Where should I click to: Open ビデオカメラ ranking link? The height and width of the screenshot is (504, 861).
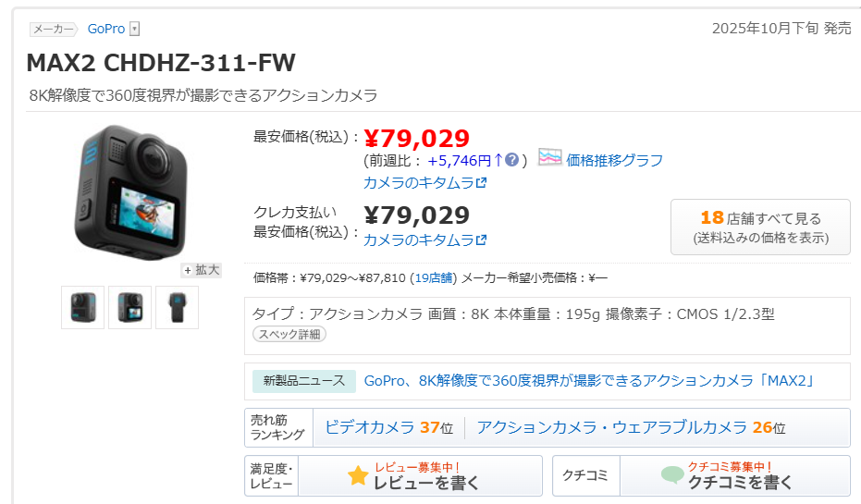(370, 427)
